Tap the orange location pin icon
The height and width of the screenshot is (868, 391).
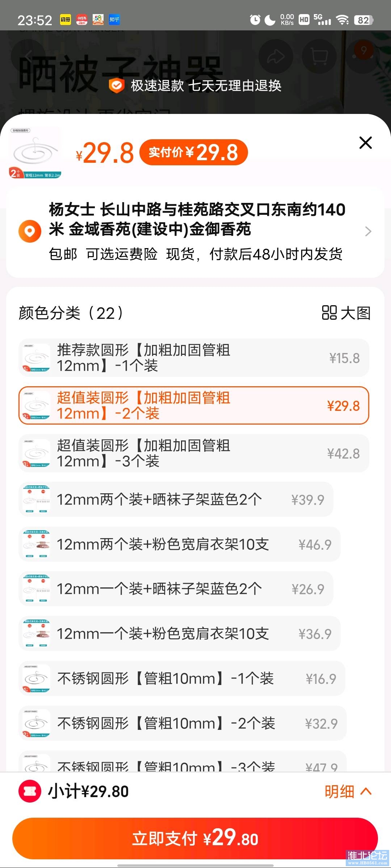(30, 231)
